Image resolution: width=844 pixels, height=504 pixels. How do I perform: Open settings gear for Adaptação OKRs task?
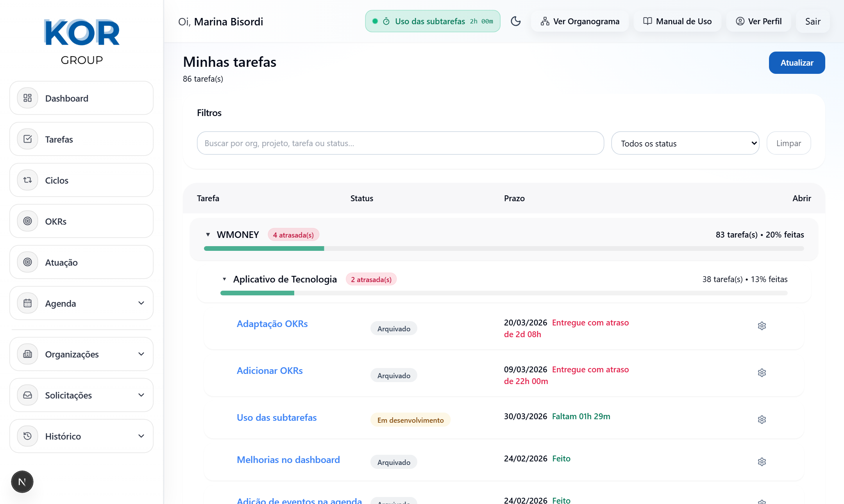pyautogui.click(x=762, y=326)
